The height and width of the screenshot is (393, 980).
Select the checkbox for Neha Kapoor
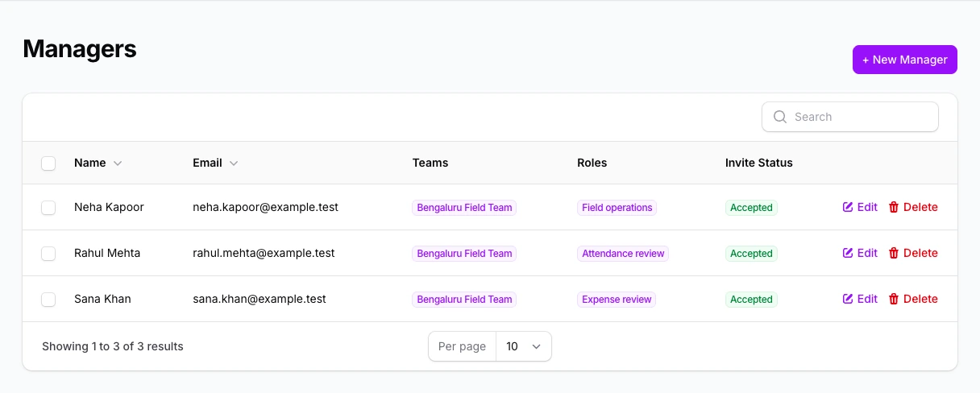48,208
